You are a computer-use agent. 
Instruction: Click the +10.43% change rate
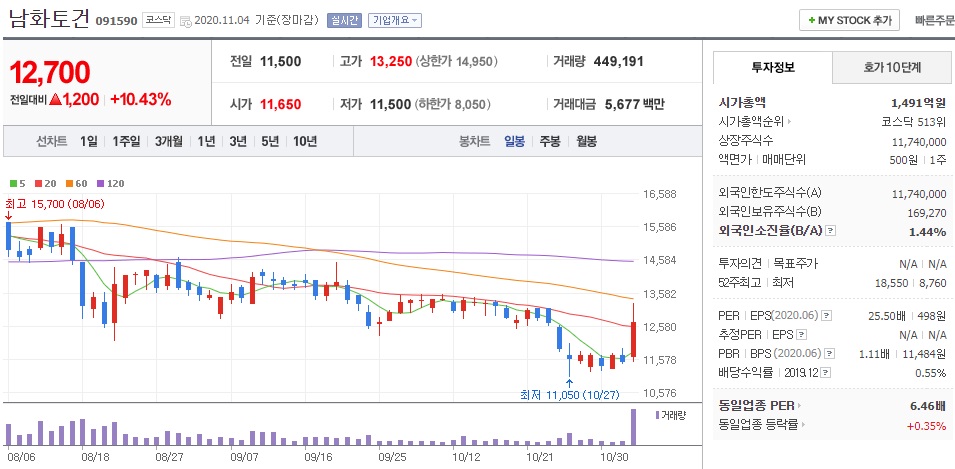tap(141, 99)
